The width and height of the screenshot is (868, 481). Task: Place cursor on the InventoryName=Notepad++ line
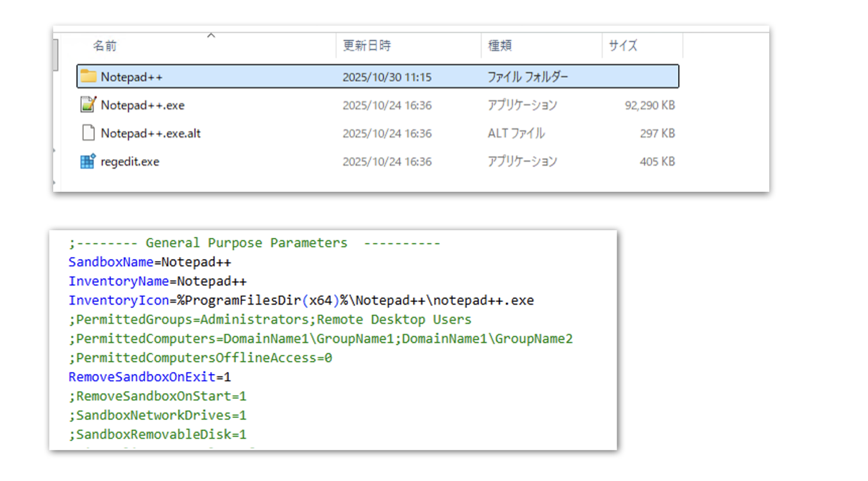(157, 282)
